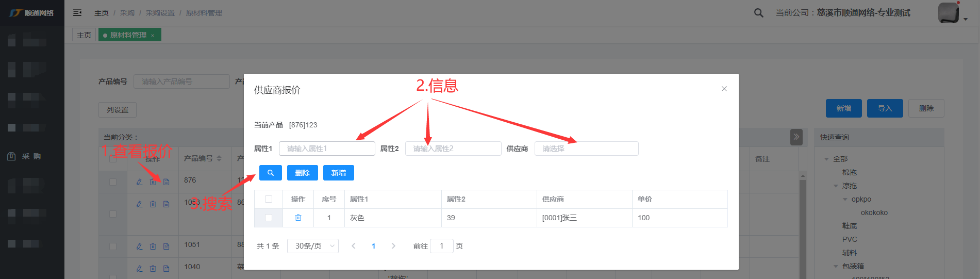Click the vertical scrollbar of product table
This screenshot has width=980, height=279.
click(802, 227)
